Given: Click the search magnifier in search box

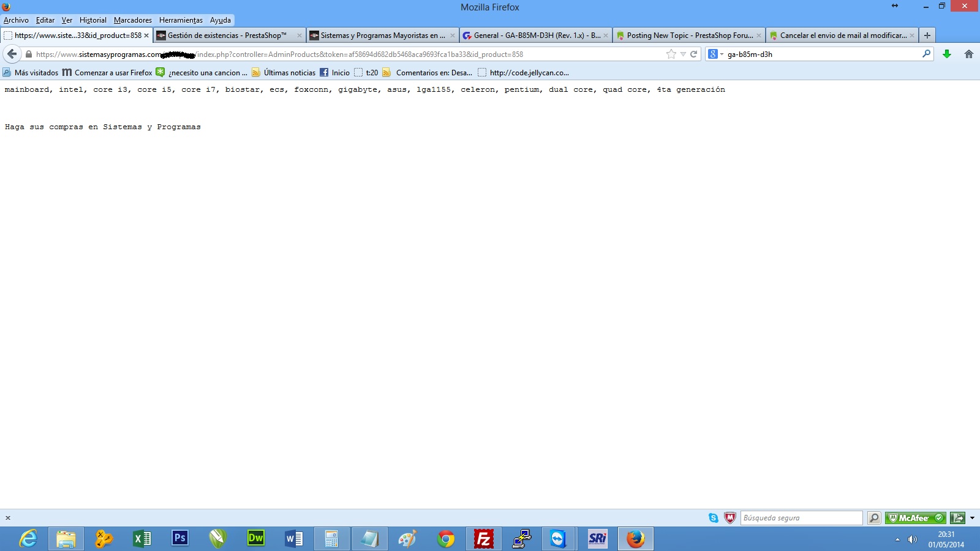Looking at the screenshot, I should (926, 54).
